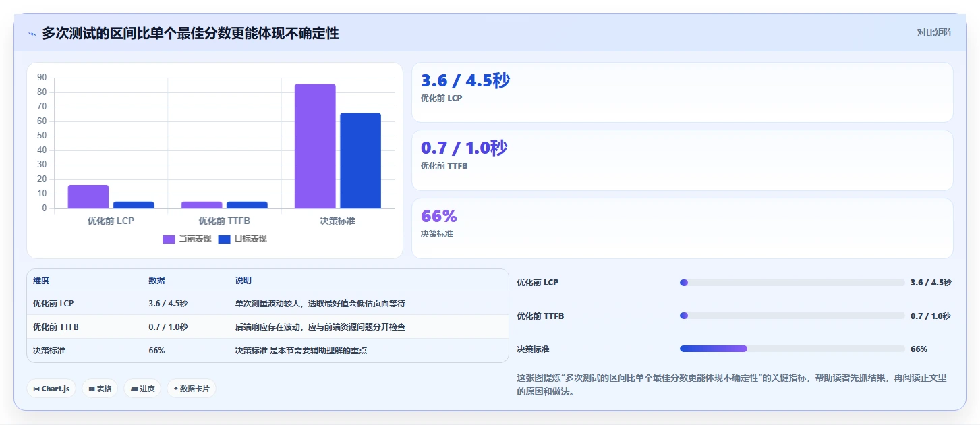Viewport: 980px width, 425px height.
Task: Click the 维度 table column header
Action: coord(41,281)
